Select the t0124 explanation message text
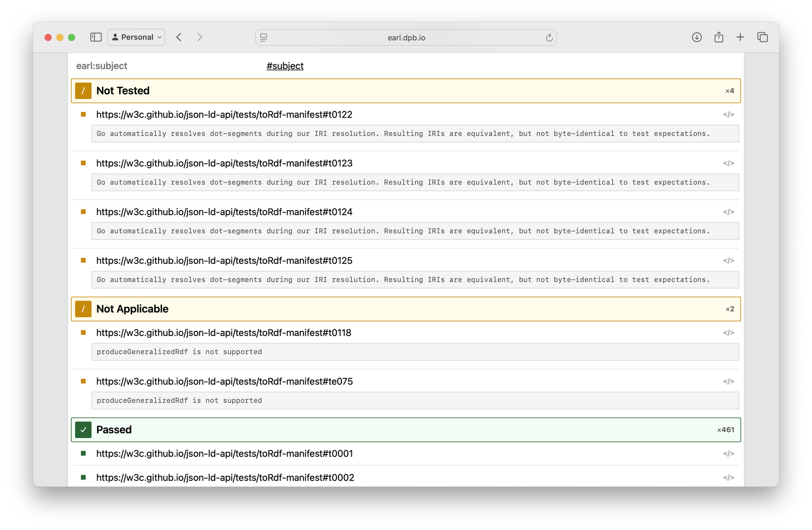812x530 pixels. click(403, 231)
